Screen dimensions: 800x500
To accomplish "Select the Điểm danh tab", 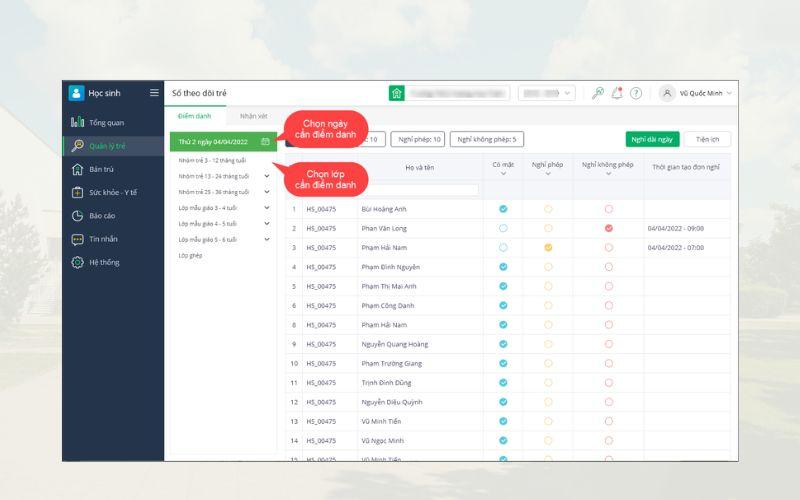I will [x=195, y=117].
